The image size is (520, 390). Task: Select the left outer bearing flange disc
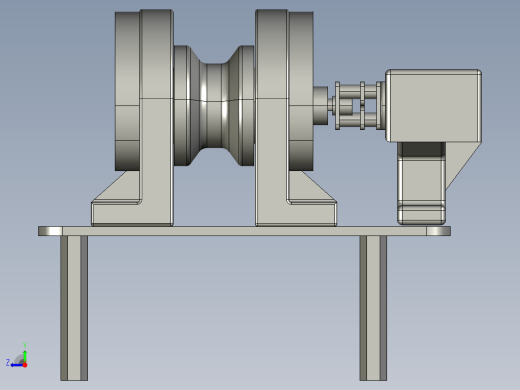click(127, 91)
